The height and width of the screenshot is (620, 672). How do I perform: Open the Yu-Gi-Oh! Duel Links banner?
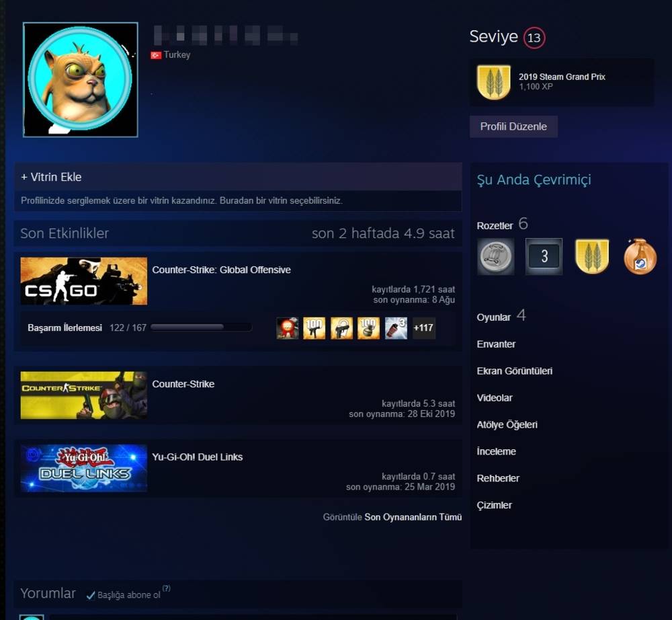coord(84,468)
